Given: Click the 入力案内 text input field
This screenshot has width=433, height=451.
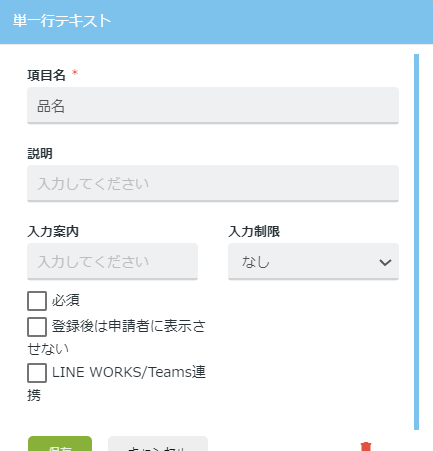Looking at the screenshot, I should (112, 262).
